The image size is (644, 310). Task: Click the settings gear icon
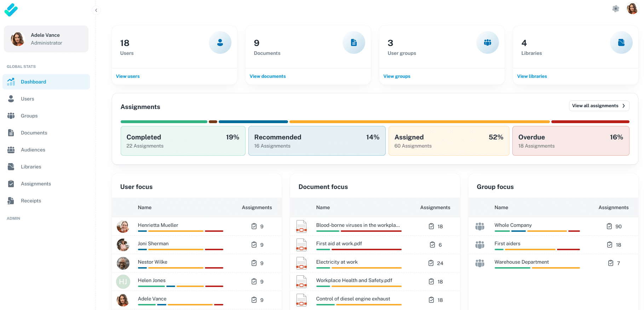pos(616,9)
